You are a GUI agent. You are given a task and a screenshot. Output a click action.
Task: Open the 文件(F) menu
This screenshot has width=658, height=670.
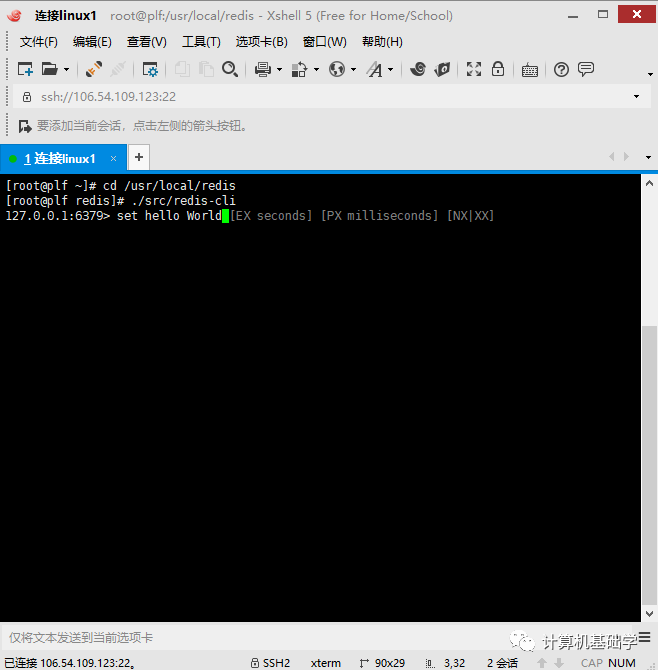pos(38,42)
